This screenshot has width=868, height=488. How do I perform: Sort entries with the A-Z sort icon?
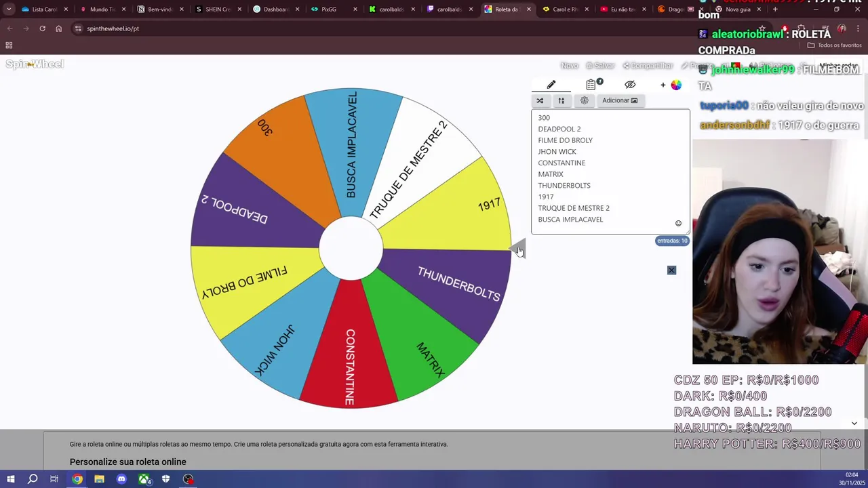coord(561,100)
